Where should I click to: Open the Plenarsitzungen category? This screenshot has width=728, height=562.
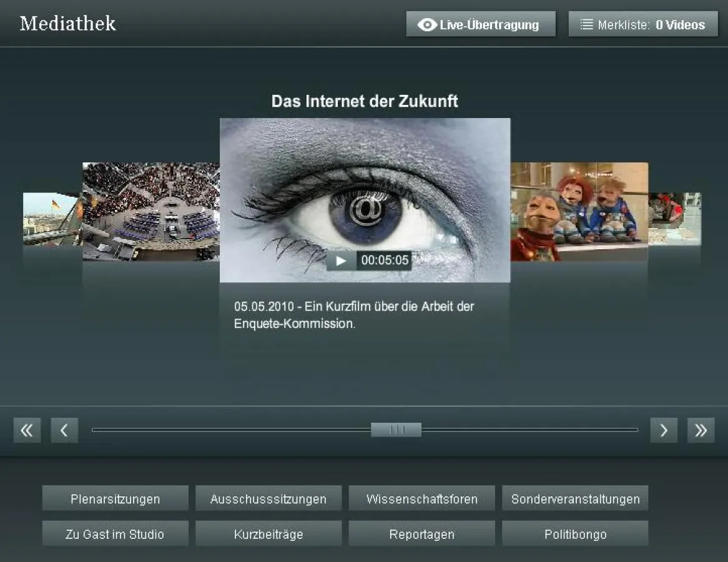coord(115,498)
